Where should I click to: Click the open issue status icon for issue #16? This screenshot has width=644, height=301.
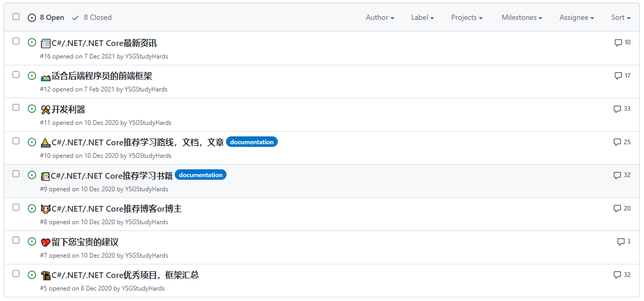click(32, 42)
